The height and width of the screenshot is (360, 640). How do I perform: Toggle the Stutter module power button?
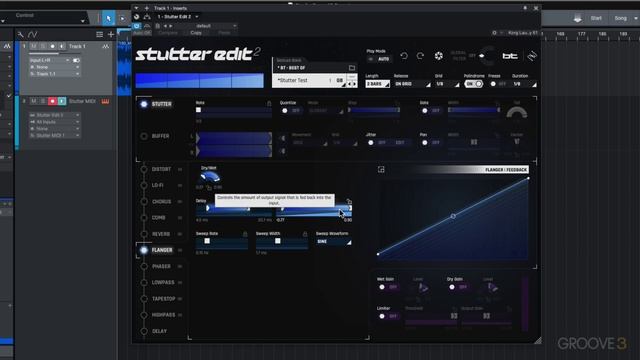click(144, 104)
